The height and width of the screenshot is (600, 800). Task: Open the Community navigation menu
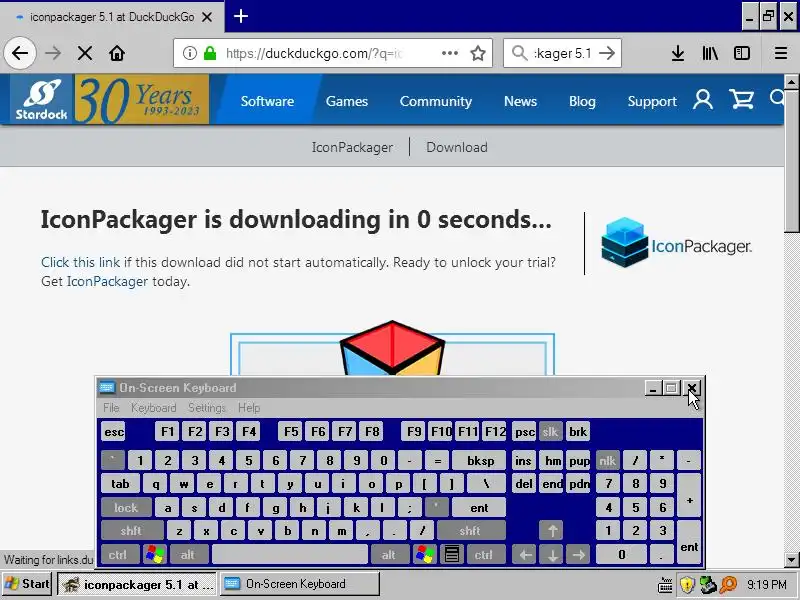tap(436, 101)
